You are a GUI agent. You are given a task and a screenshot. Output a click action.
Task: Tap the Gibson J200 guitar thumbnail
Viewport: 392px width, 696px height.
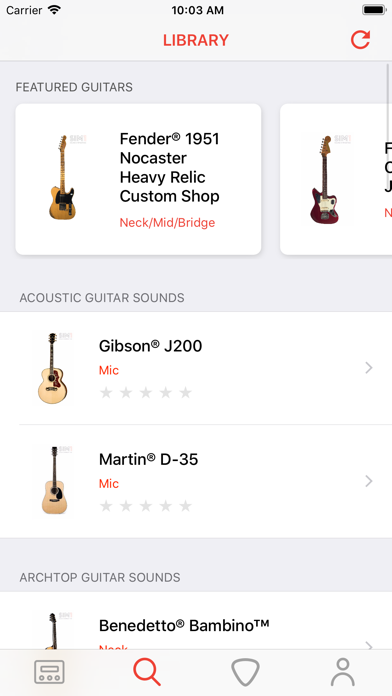click(52, 368)
